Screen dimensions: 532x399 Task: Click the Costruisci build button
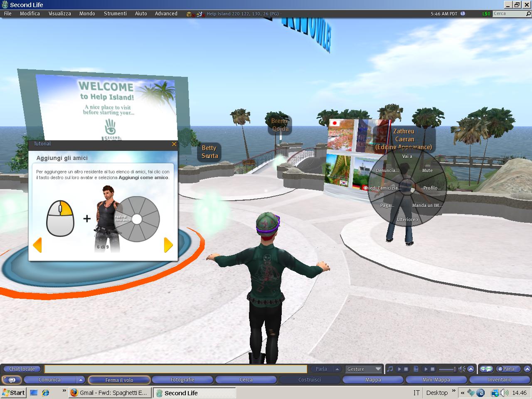[x=310, y=380]
